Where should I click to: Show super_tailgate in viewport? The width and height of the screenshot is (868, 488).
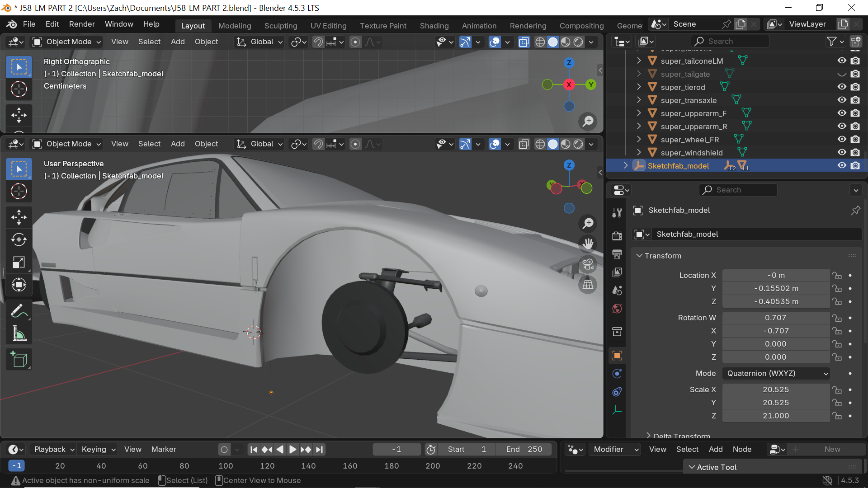tap(841, 74)
